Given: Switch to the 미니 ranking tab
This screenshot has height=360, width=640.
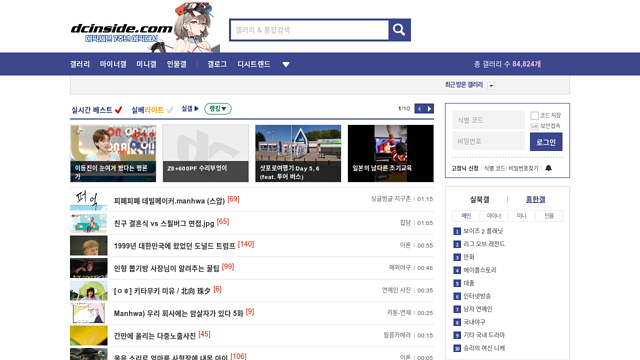Looking at the screenshot, I should click(x=521, y=216).
